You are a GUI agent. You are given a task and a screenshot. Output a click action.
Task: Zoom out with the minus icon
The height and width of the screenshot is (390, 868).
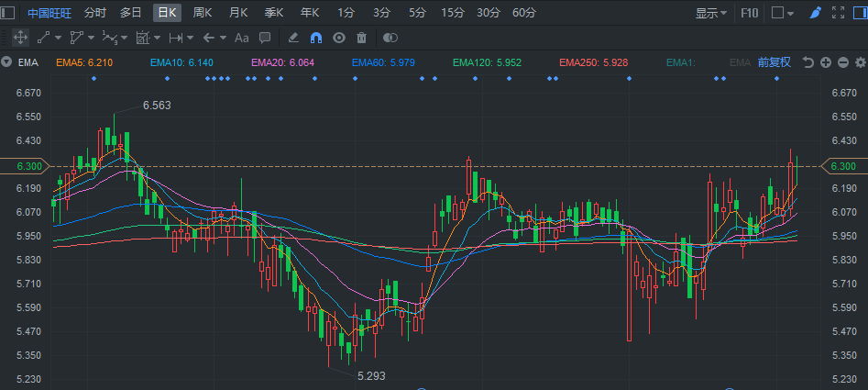(x=843, y=62)
